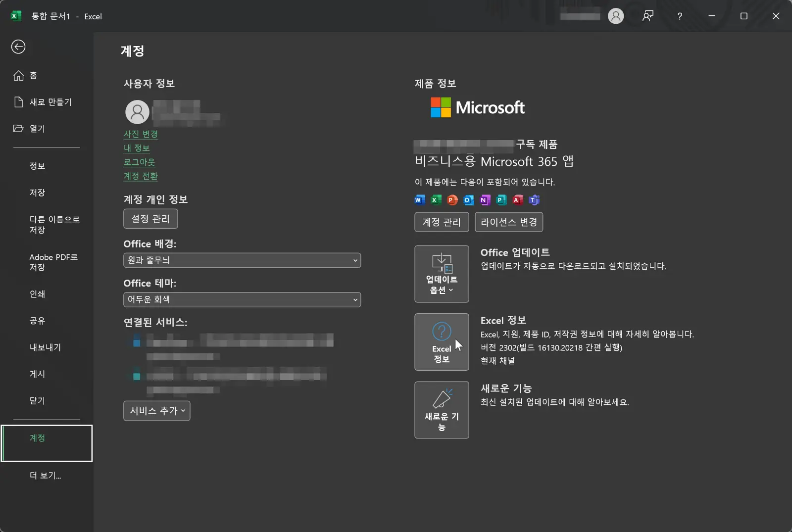
Task: Open help with the question mark icon
Action: point(680,16)
